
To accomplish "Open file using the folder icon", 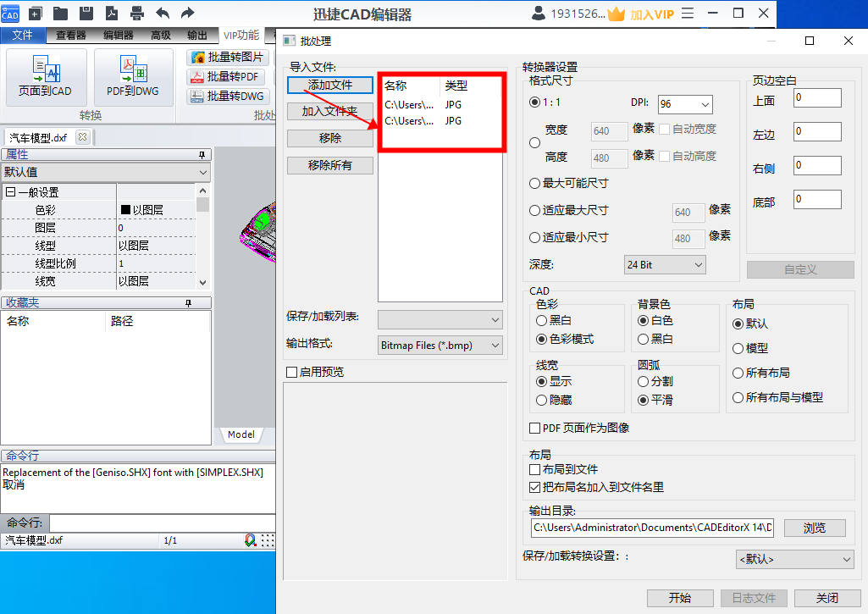I will click(x=60, y=14).
